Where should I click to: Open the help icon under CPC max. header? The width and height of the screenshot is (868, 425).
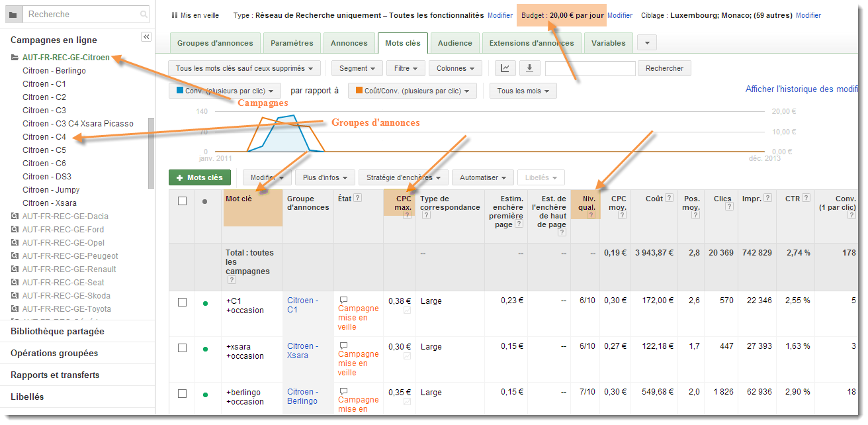[407, 215]
